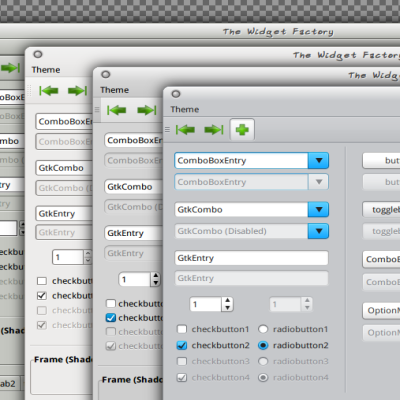Click the toolbar grip handle in the front window
Screen dimensions: 400x400
click(167, 130)
